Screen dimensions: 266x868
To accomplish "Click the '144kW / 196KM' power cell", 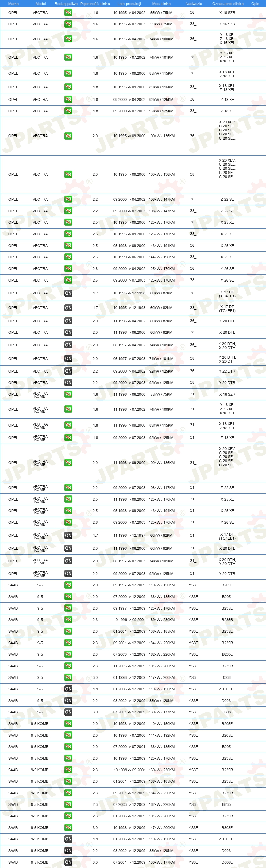I will pos(162,257).
